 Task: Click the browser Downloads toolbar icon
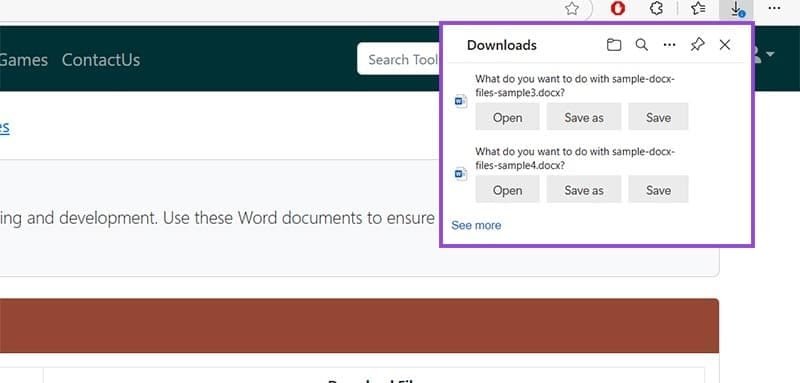(736, 9)
